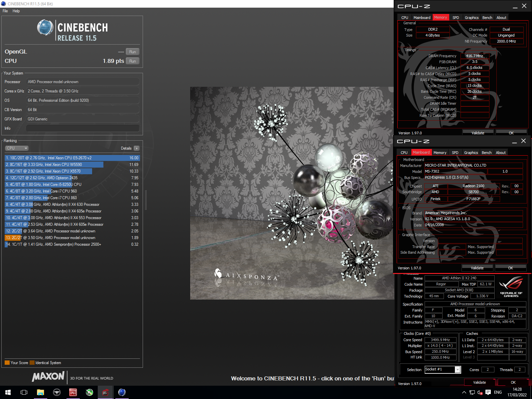Open File Explorer from the taskbar
This screenshot has width=532, height=399.
[x=40, y=392]
